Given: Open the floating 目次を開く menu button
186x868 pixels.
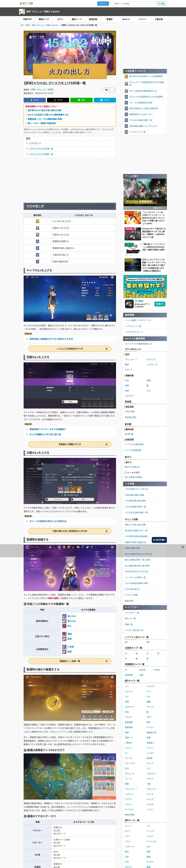Looking at the screenshot, I should (x=159, y=539).
